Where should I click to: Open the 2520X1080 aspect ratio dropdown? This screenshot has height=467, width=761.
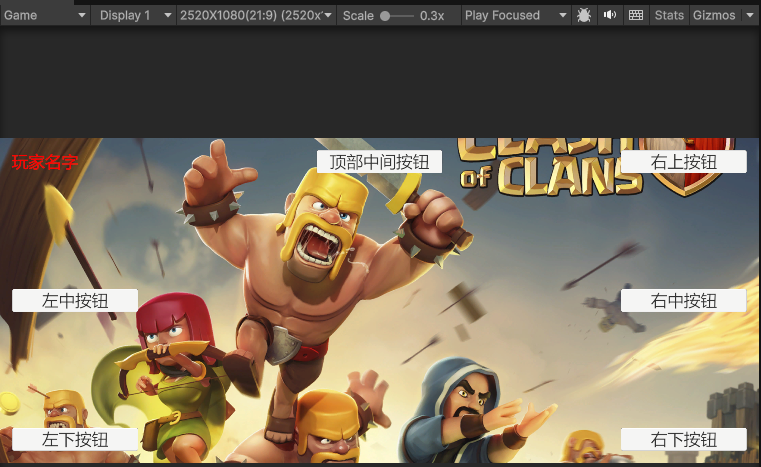pos(256,15)
